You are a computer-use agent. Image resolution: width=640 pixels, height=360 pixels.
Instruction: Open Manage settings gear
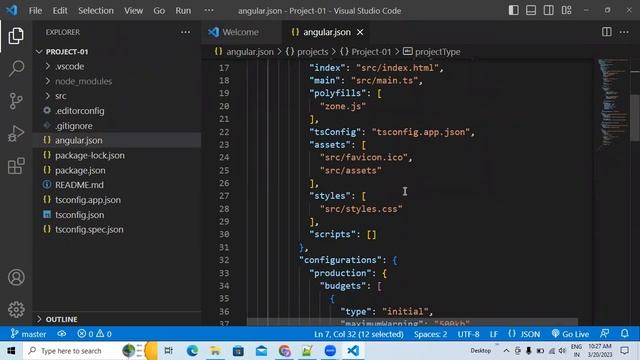click(x=16, y=309)
